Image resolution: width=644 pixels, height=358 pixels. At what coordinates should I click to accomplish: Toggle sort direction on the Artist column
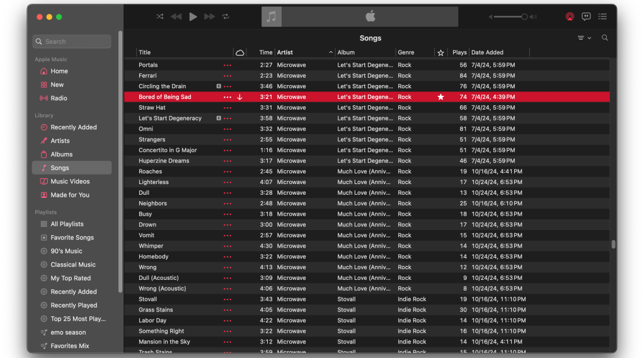[x=331, y=52]
